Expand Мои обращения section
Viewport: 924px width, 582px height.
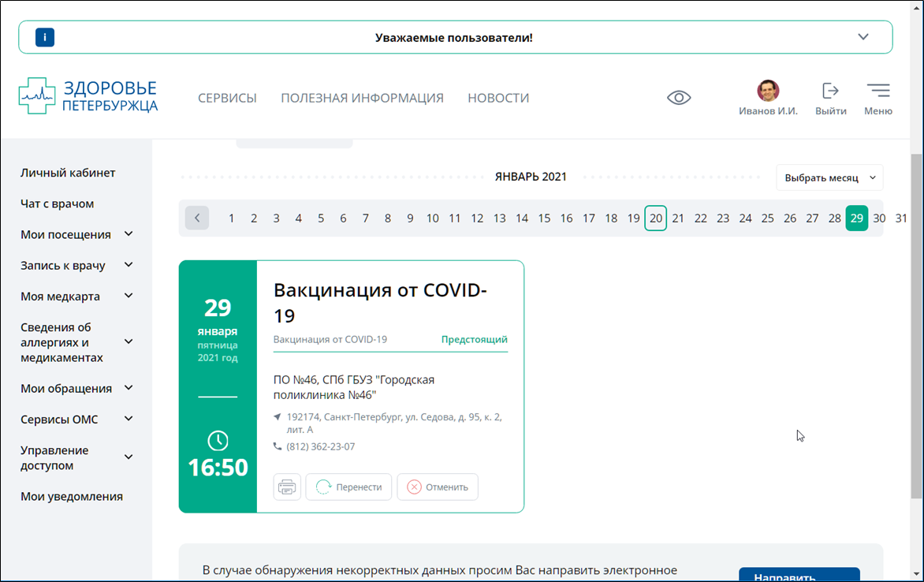click(129, 387)
